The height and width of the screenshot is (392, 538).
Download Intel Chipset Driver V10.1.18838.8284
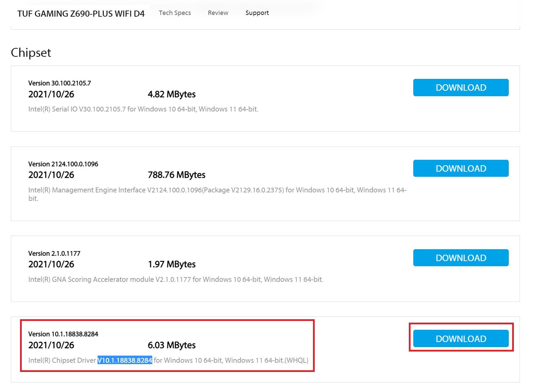click(x=461, y=339)
